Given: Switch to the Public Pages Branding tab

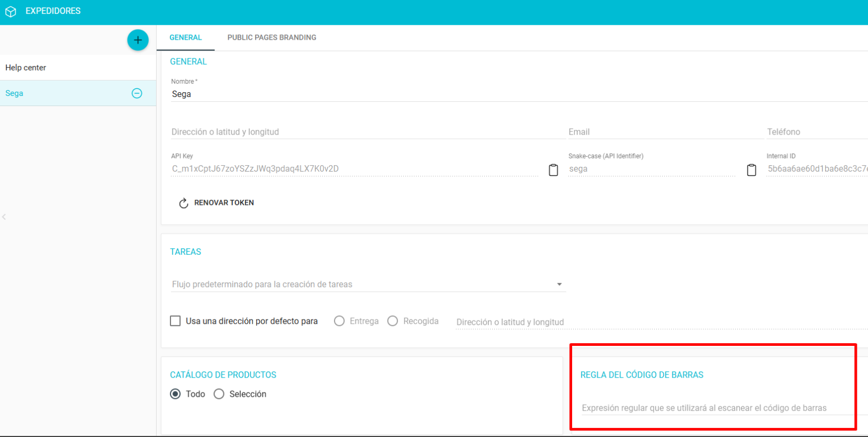Looking at the screenshot, I should [272, 38].
